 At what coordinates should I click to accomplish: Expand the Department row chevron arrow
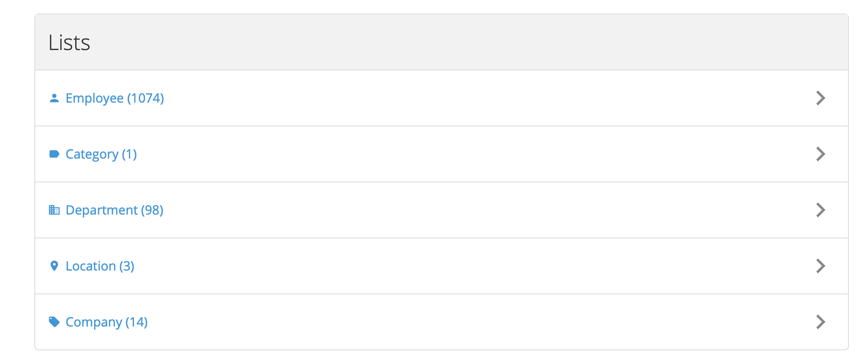click(x=820, y=210)
